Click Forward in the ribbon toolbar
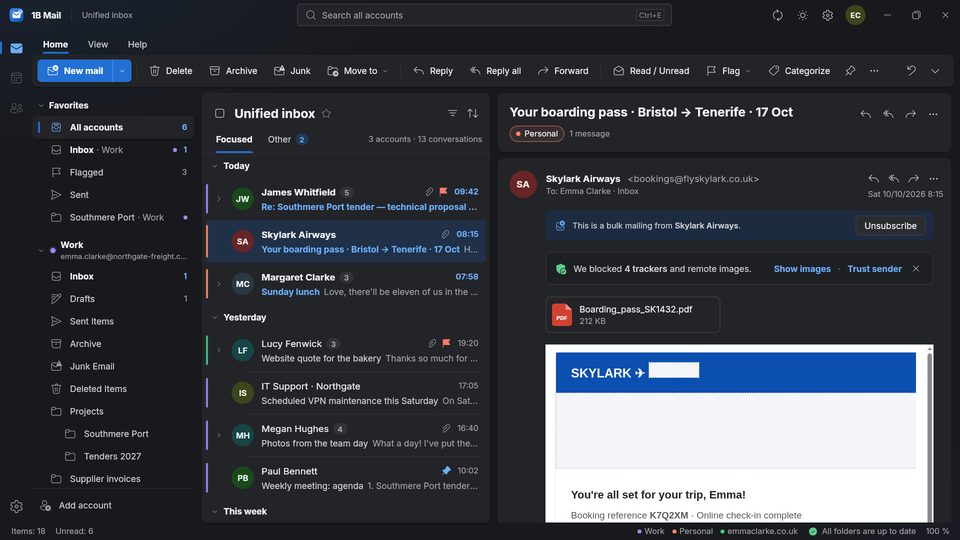 coord(563,71)
